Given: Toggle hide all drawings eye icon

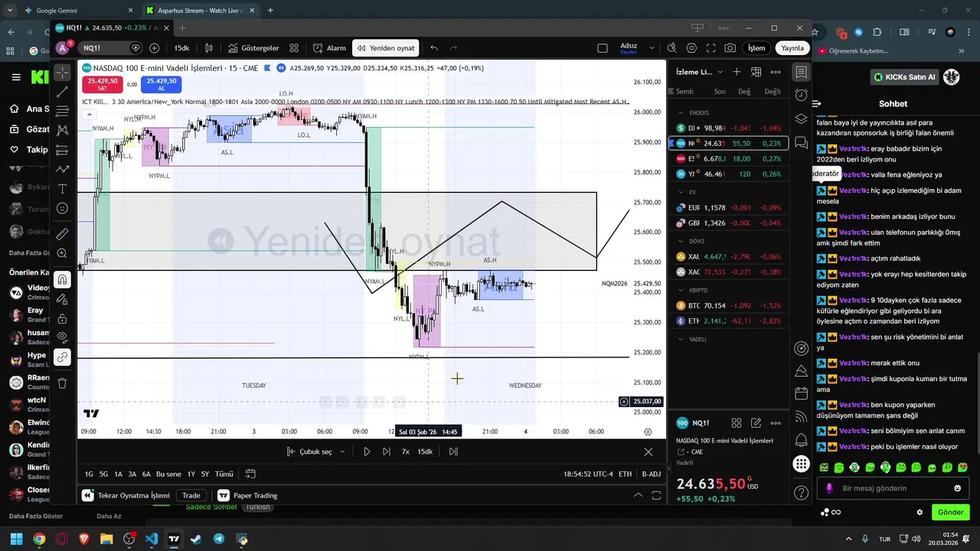Looking at the screenshot, I should pyautogui.click(x=63, y=337).
